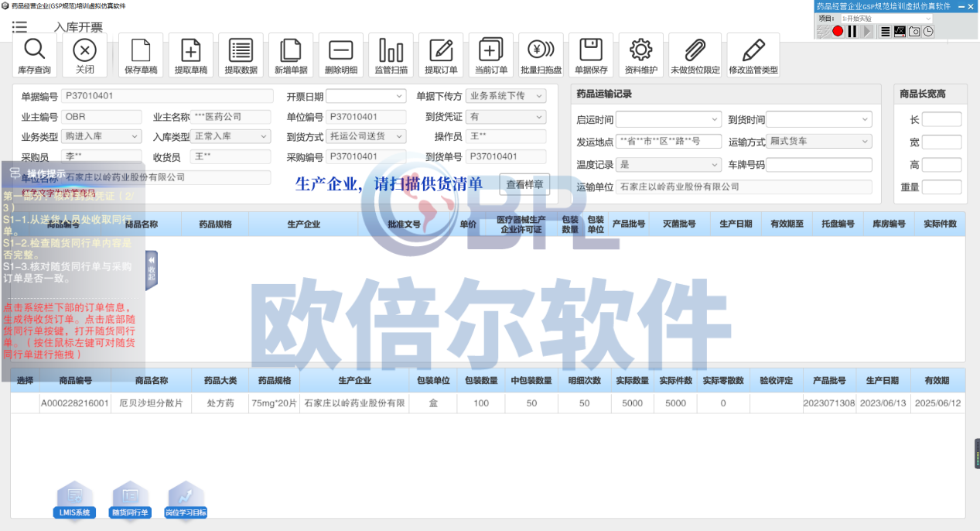Click 高 height input field
This screenshot has height=531, width=980.
[x=941, y=165]
